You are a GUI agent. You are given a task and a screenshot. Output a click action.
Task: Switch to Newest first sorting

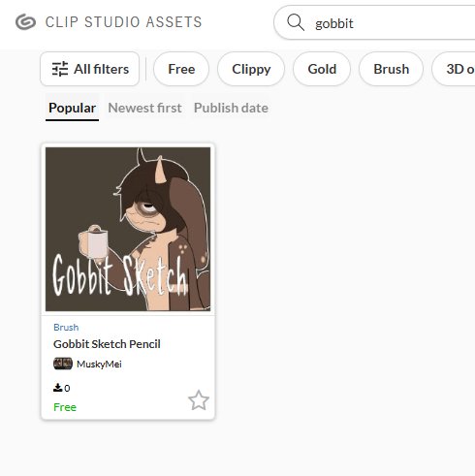point(144,108)
